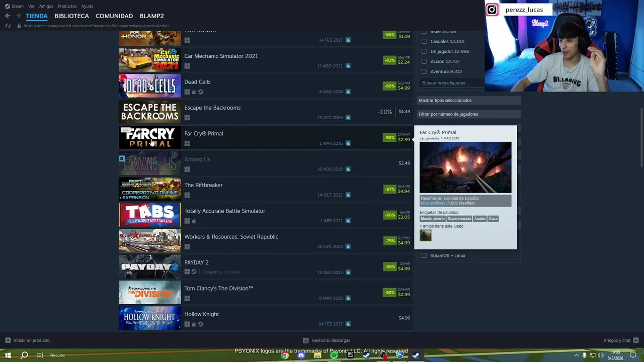Switch to the COMUNIDAD tab

pos(114,16)
